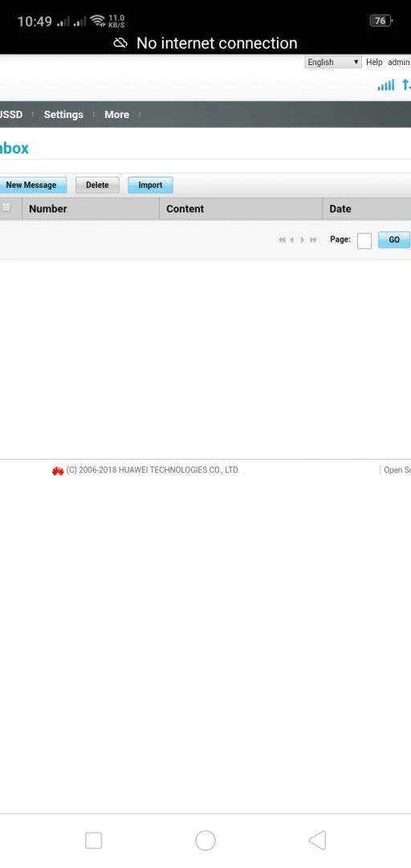Tap the Android recent apps square button
Screen dimensions: 411x868
tap(93, 841)
